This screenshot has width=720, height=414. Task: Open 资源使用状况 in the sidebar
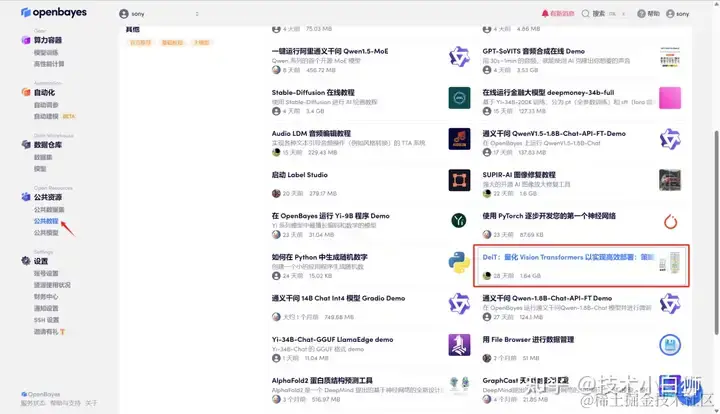(52, 285)
